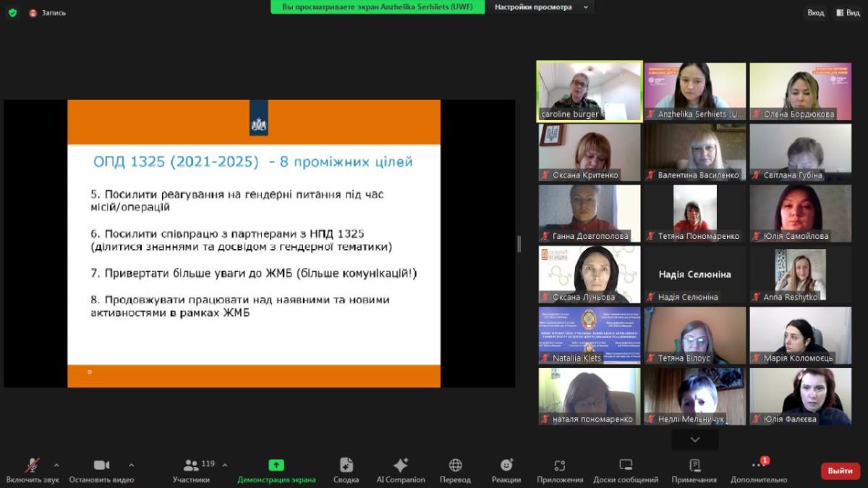
Task: Click muted mic icon by Nataliia Klets
Action: pos(545,358)
